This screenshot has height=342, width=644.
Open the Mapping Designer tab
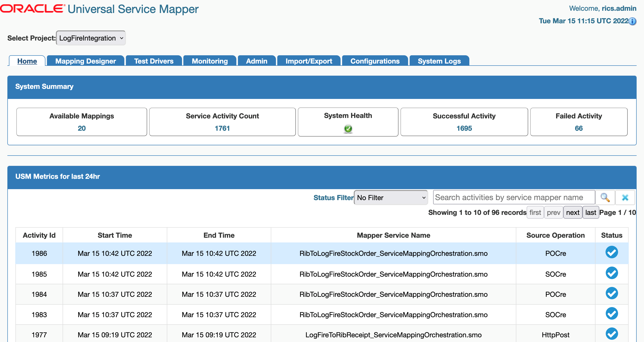click(85, 61)
